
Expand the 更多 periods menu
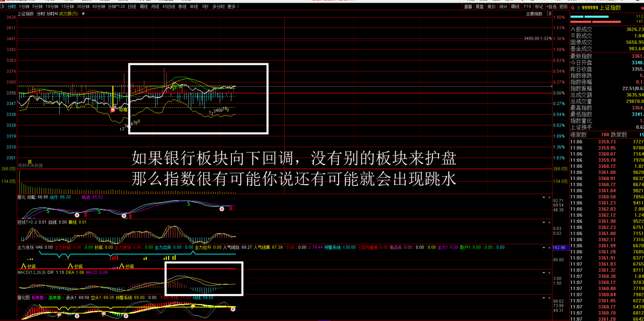point(233,7)
